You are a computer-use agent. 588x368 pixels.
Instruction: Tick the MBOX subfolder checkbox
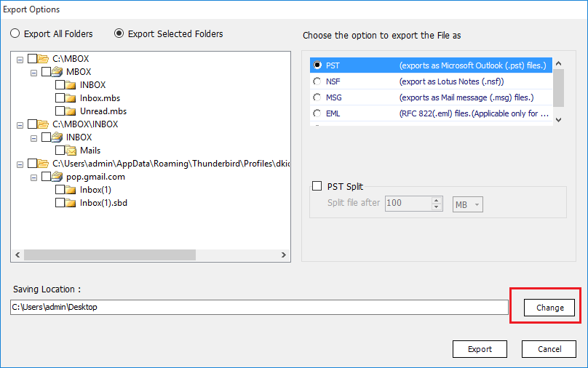(46, 71)
